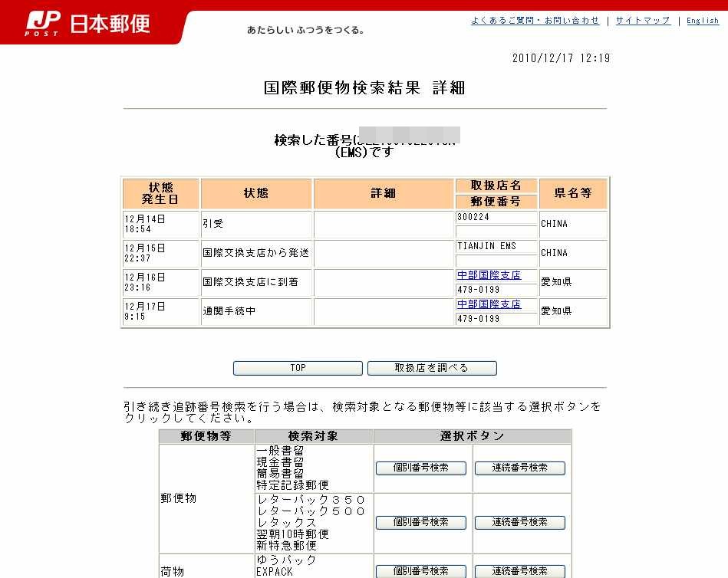728x578 pixels.
Task: Click the 県名等 column header
Action: tap(573, 193)
